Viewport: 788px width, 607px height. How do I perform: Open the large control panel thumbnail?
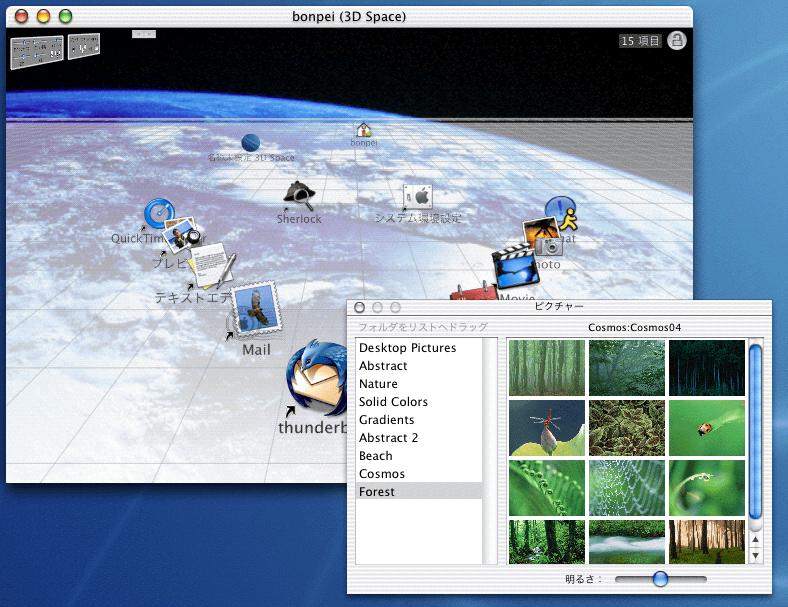[37, 52]
